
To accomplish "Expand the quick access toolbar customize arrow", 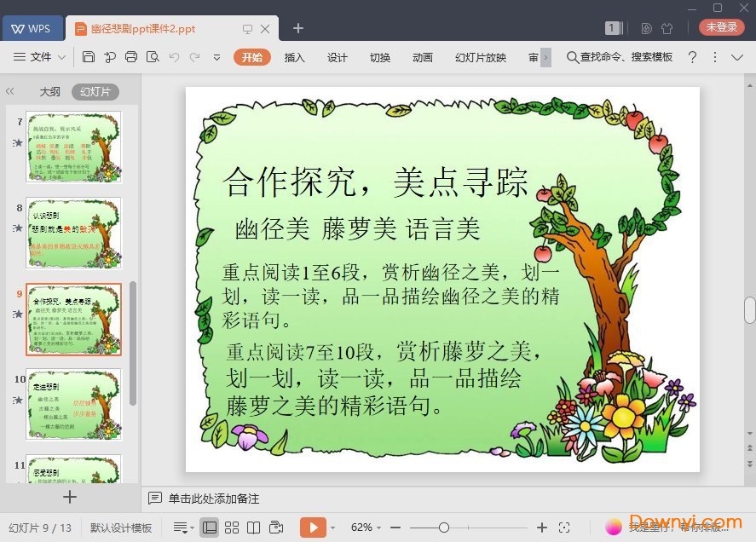I will [x=216, y=57].
